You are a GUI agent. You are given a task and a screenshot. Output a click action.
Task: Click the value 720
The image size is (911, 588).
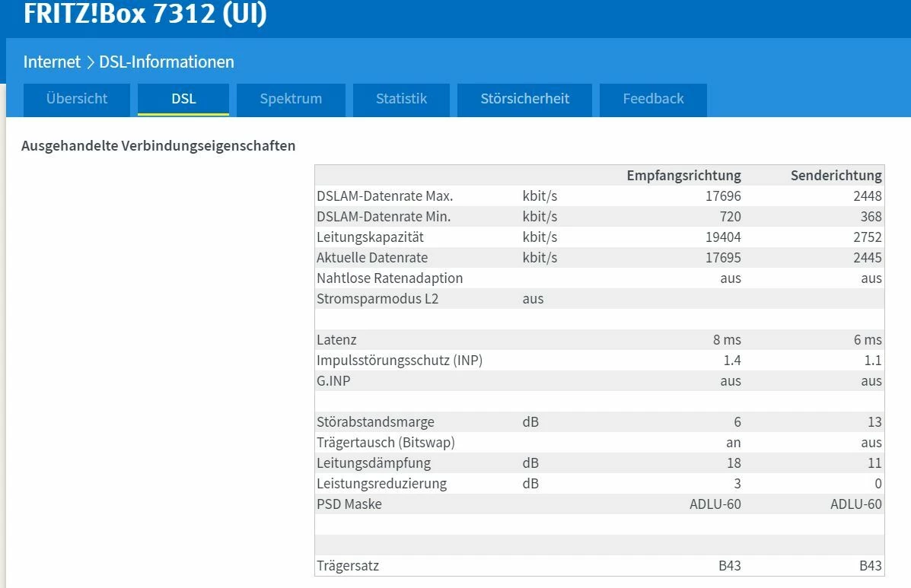(x=731, y=217)
